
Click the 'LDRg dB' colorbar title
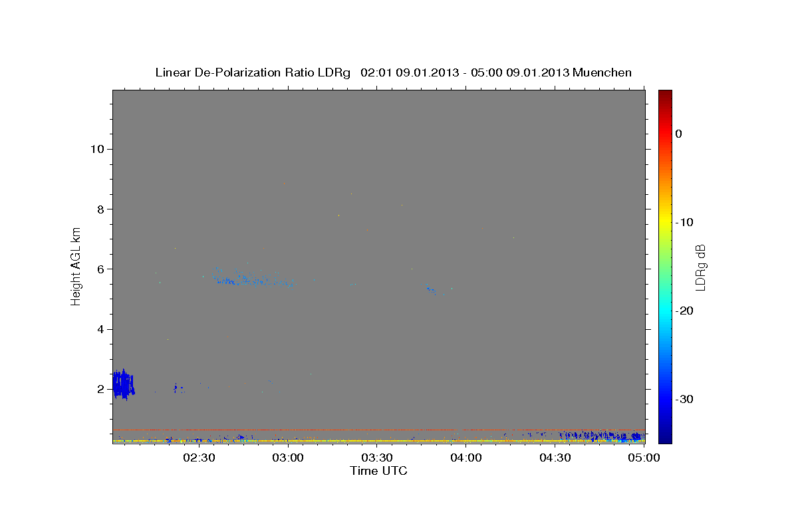click(x=700, y=267)
